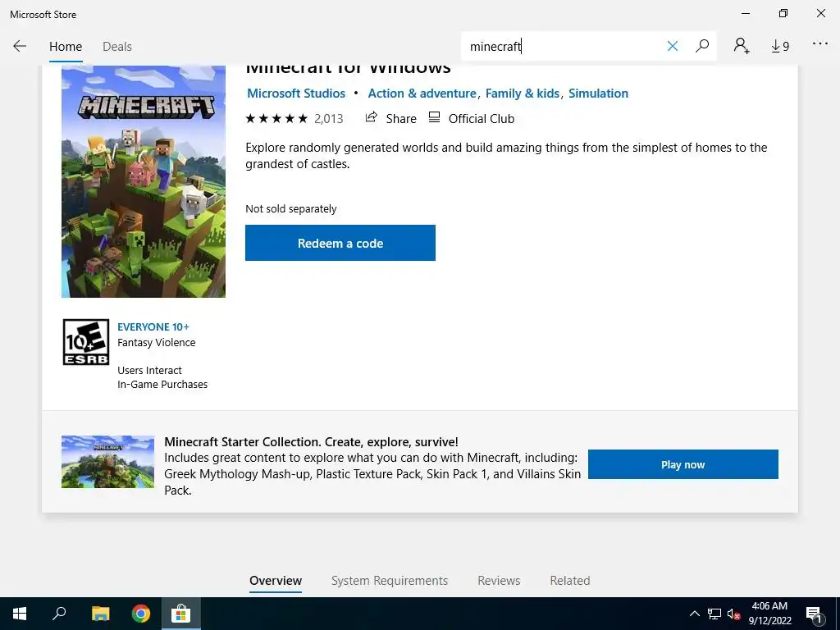
Task: Open the Windows Start menu
Action: coord(20,614)
